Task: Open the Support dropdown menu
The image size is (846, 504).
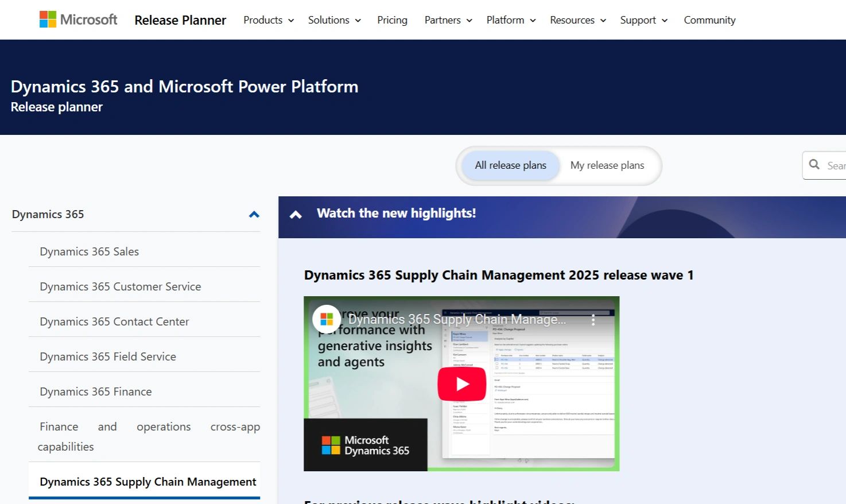Action: click(x=643, y=20)
